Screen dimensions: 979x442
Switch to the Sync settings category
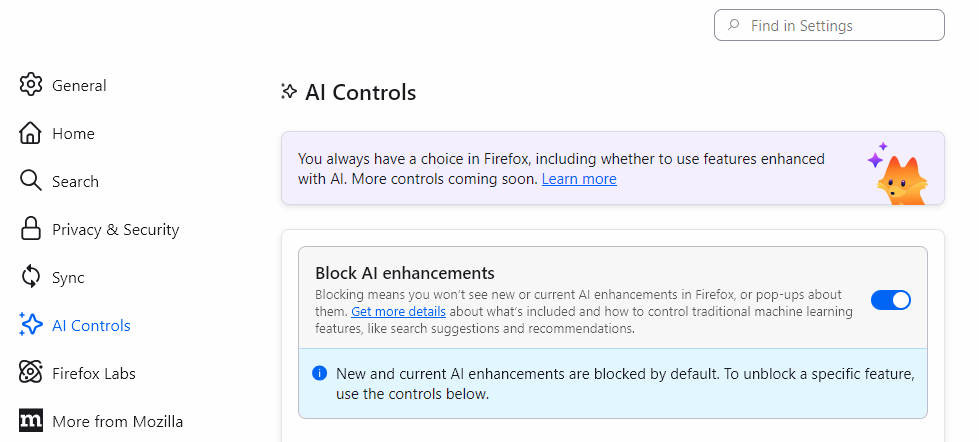pyautogui.click(x=68, y=278)
